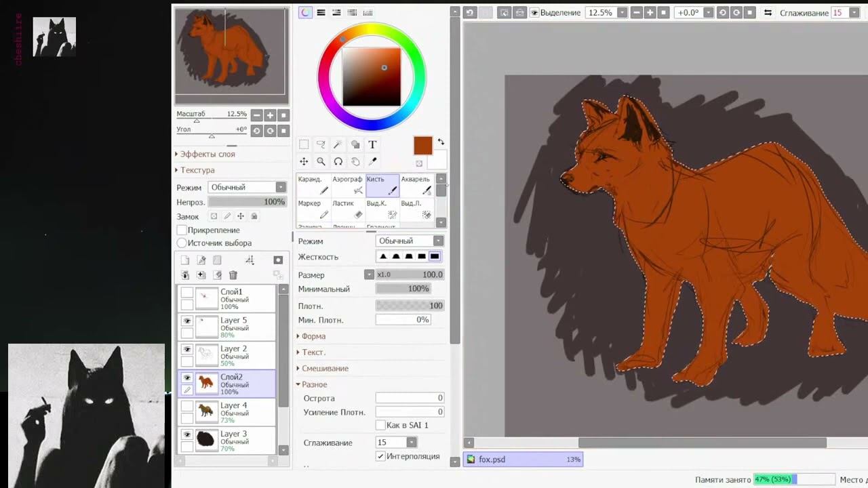Image resolution: width=868 pixels, height=488 pixels.
Task: Choose the Lasso selection tool
Action: pyautogui.click(x=321, y=144)
